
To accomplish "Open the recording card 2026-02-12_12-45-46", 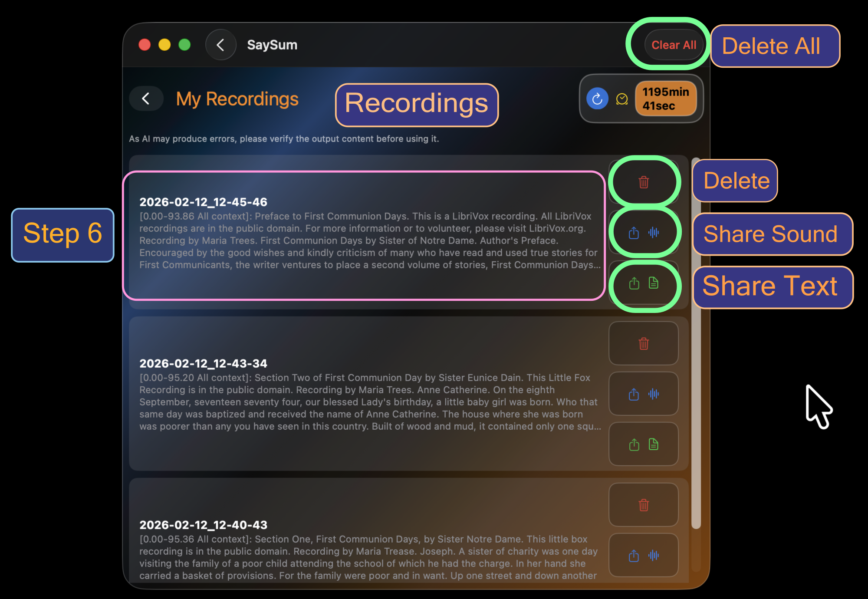I will [365, 234].
